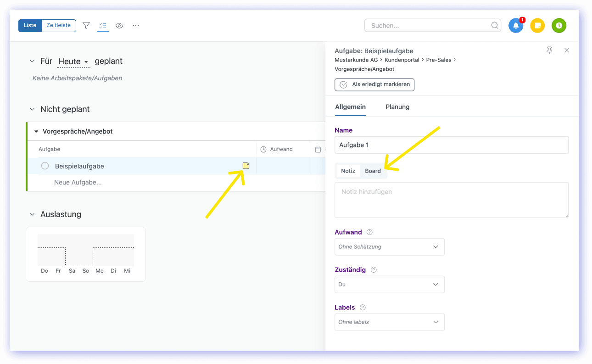Click the Pre-Sales breadcrumb link
Viewport: 592px width, 364px height.
(x=439, y=60)
